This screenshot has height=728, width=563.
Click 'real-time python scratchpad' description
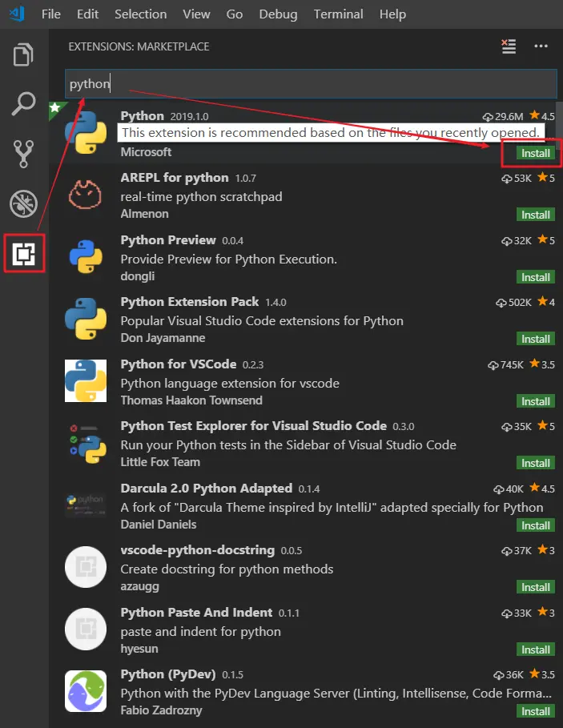point(202,197)
